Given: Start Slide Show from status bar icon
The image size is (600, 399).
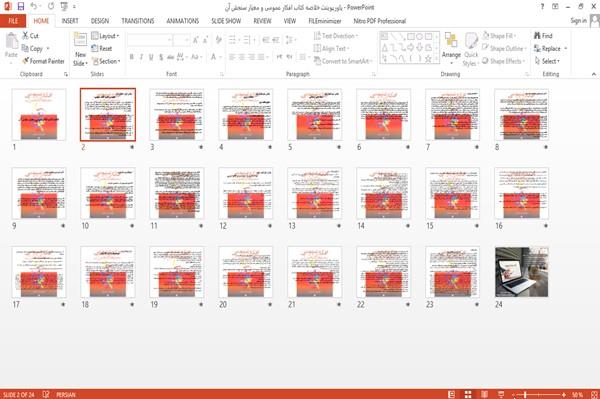Looking at the screenshot, I should point(501,394).
